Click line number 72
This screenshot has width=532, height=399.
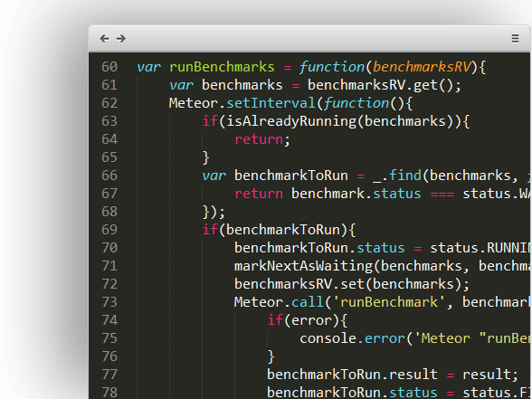109,284
